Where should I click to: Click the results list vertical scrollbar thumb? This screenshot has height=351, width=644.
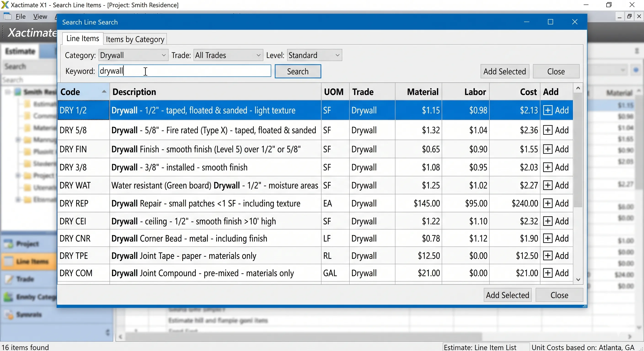coord(578,150)
